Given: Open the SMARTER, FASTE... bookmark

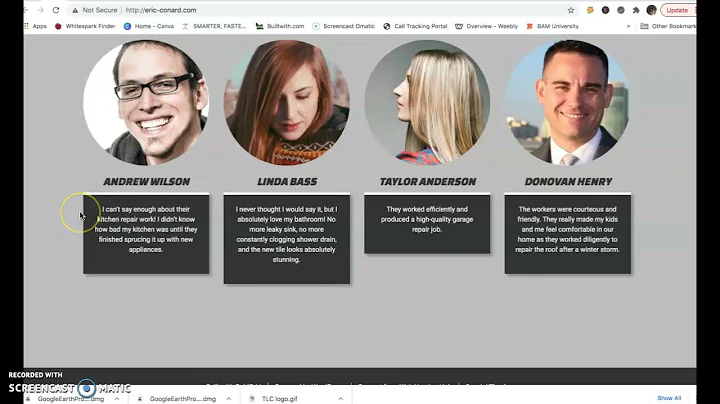Looking at the screenshot, I should (x=214, y=26).
